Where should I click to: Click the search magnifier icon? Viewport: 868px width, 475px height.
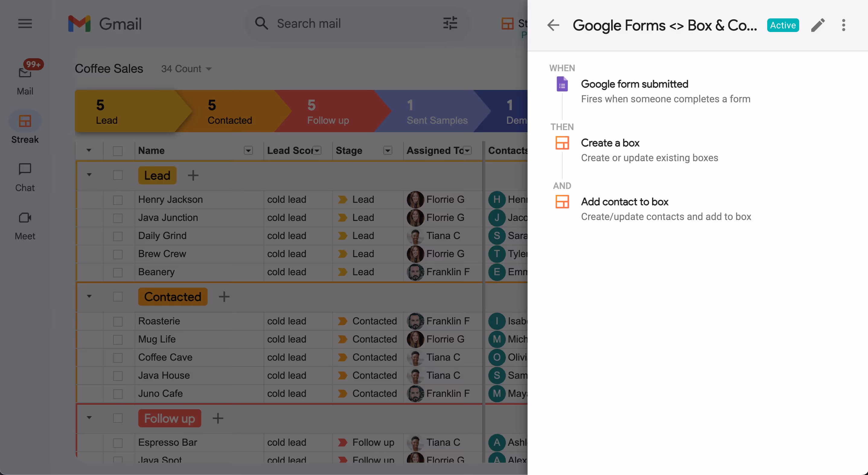(261, 24)
